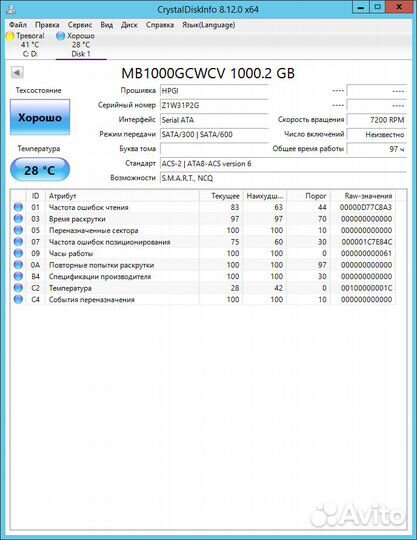Image resolution: width=417 pixels, height=540 pixels.
Task: Click status icon for attribute B4
Action: point(18,276)
